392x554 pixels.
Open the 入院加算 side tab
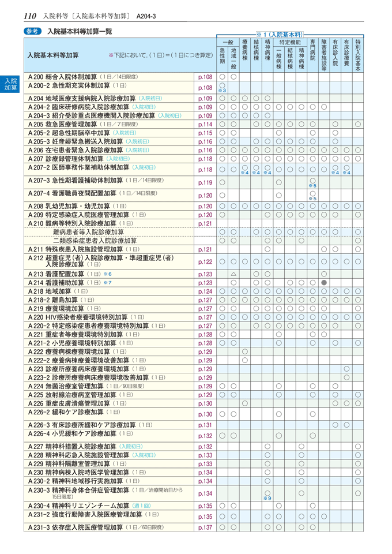click(10, 84)
